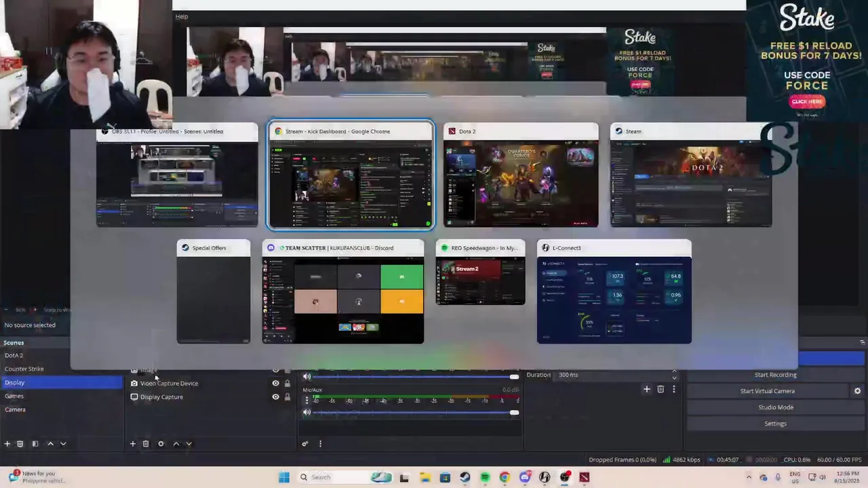Click transition Duration 300 ms field
This screenshot has width=868, height=488.
(616, 375)
